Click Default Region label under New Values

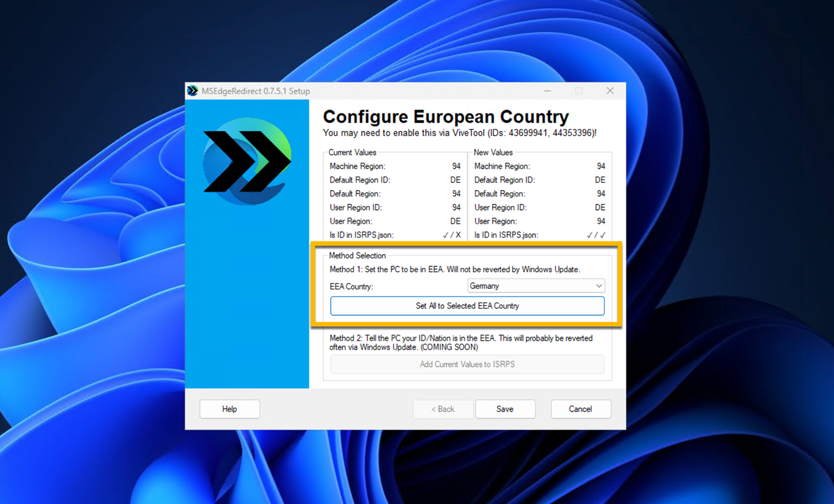[x=500, y=194]
